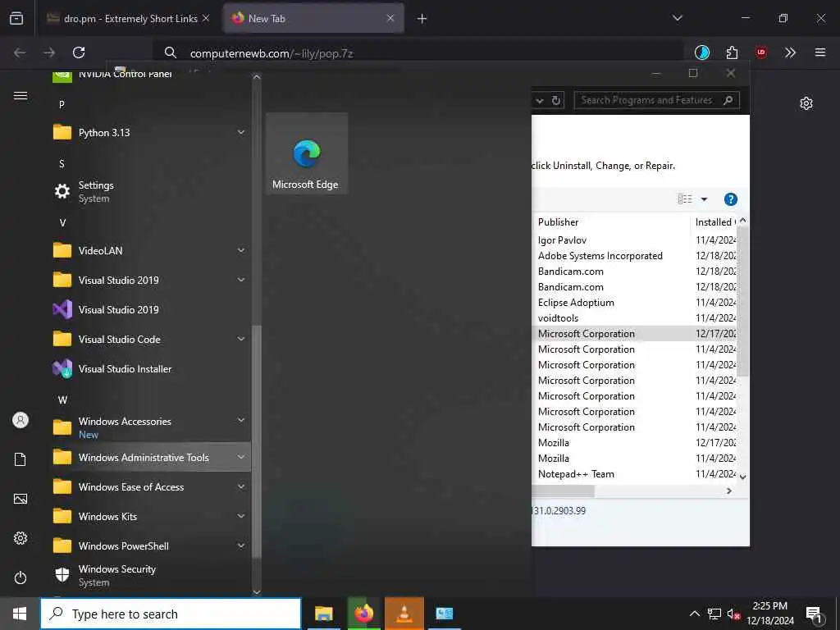Click the muted volume tray icon
Screen dimensions: 840x630
734,614
